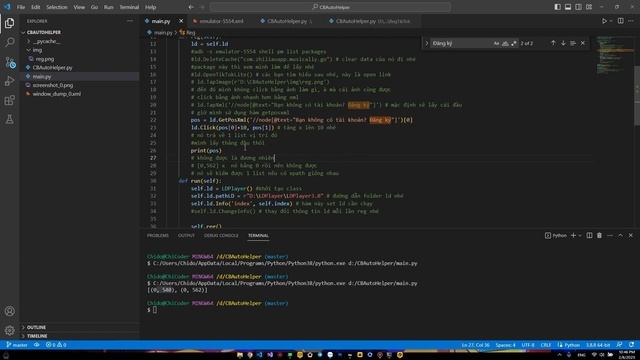Close the find widget
Image resolution: width=640 pixels, height=360 pixels.
583,43
